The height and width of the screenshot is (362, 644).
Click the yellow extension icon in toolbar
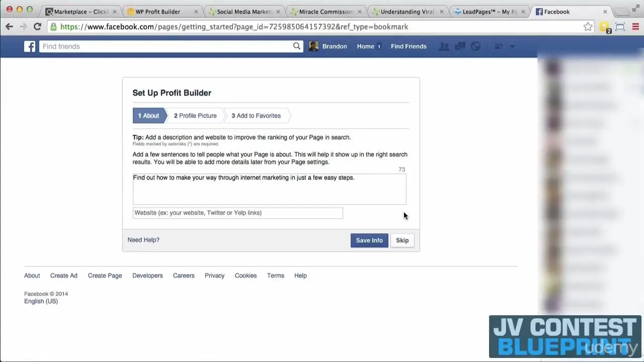605,27
